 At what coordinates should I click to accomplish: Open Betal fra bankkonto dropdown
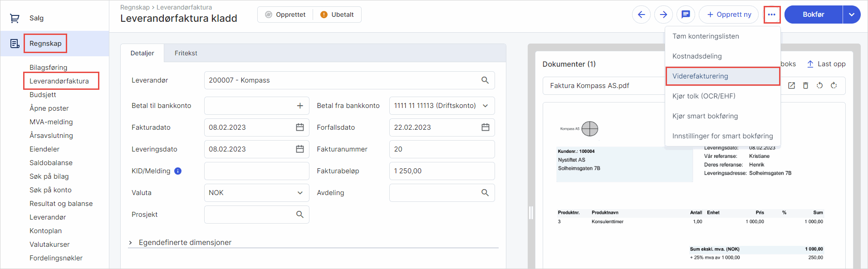pos(441,106)
